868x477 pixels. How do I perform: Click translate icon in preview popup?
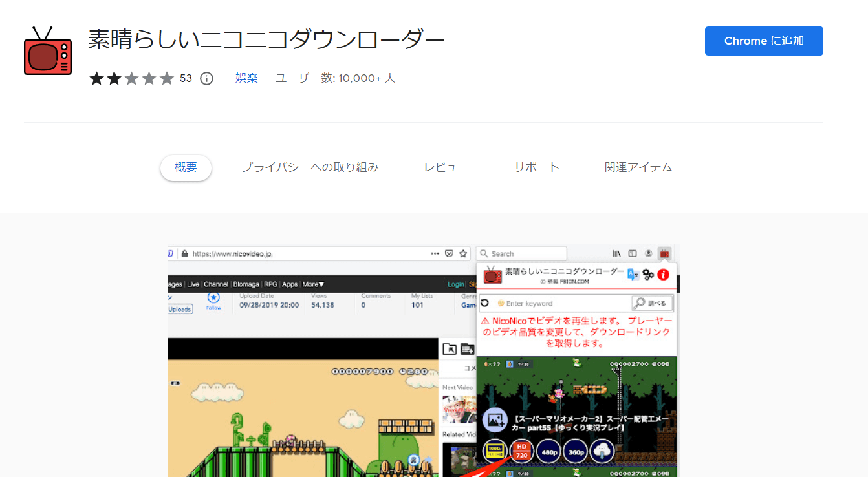(633, 275)
